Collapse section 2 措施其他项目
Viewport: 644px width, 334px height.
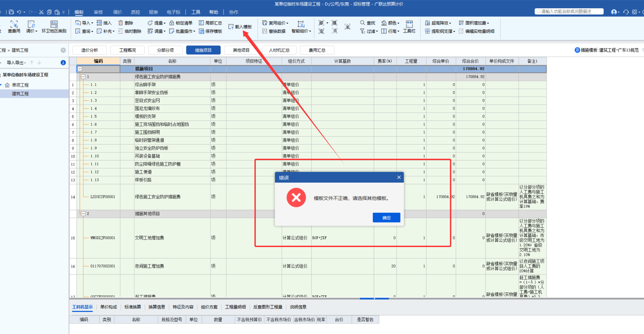pos(83,214)
